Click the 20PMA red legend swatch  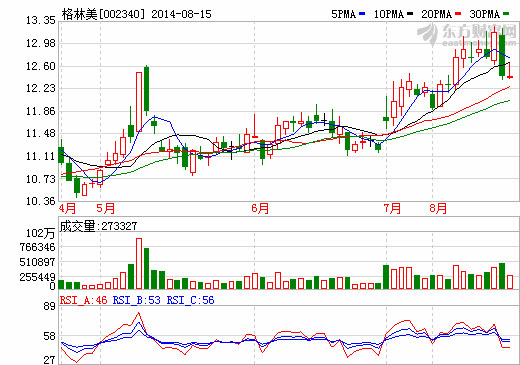coord(458,14)
